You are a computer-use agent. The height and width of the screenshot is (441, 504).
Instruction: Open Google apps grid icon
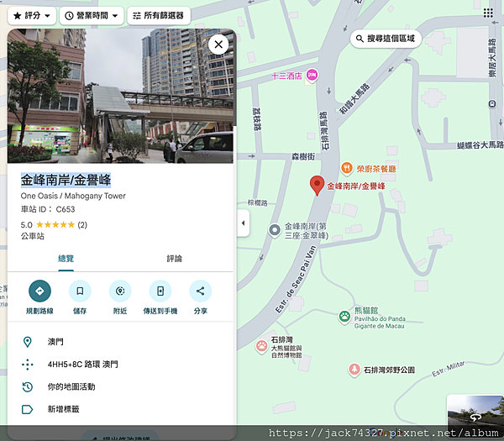(488, 13)
